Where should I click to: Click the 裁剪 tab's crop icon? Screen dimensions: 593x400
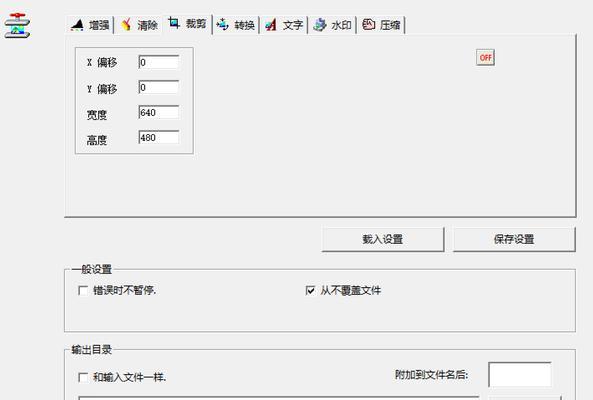point(174,23)
